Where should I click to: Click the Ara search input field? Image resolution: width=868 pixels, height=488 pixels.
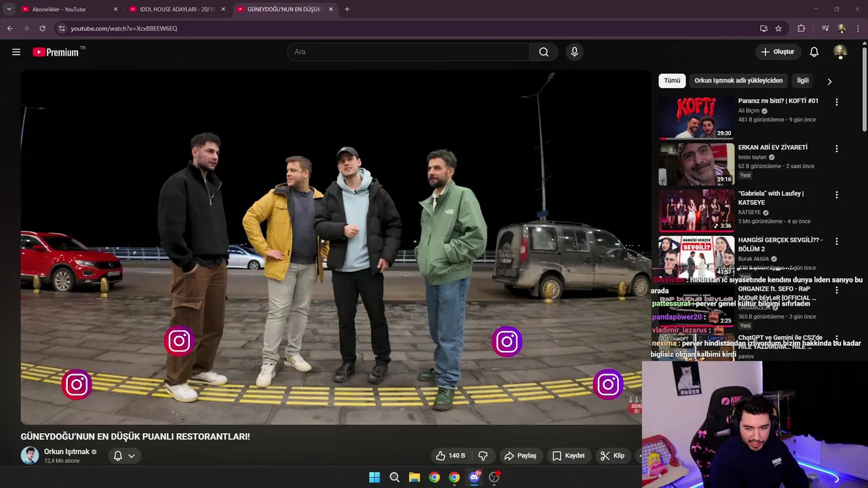coord(408,52)
